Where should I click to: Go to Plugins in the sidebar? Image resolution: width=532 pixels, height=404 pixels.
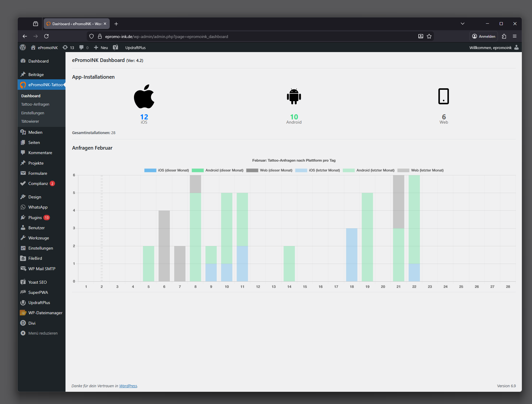(35, 218)
